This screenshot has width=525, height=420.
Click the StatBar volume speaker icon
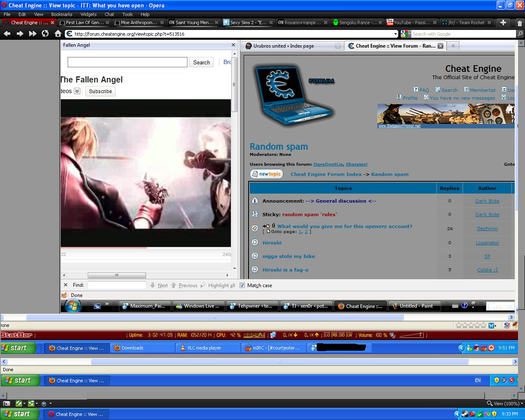393,335
